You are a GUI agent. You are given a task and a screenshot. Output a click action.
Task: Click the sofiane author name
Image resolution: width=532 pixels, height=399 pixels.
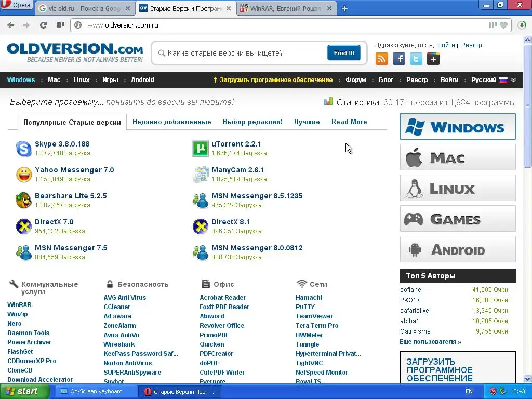coord(410,290)
